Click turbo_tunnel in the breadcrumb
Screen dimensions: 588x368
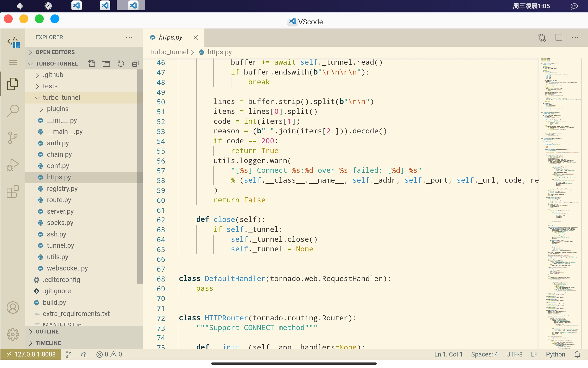point(169,52)
